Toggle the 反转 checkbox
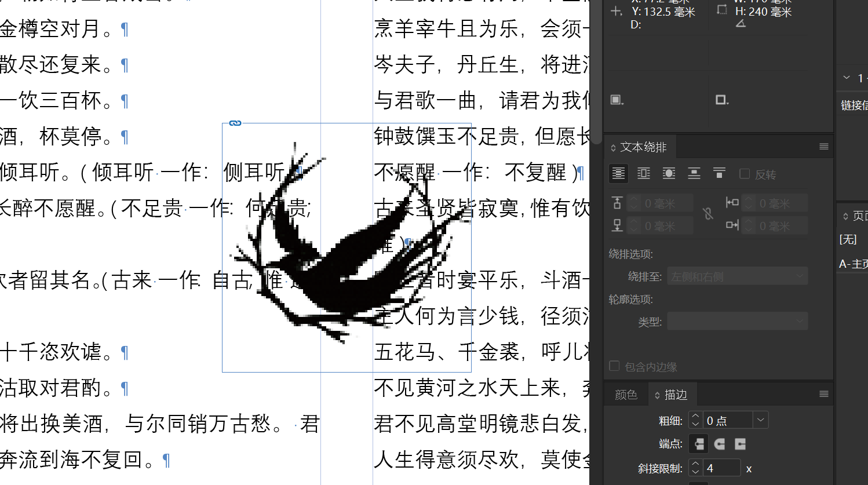 tap(745, 174)
